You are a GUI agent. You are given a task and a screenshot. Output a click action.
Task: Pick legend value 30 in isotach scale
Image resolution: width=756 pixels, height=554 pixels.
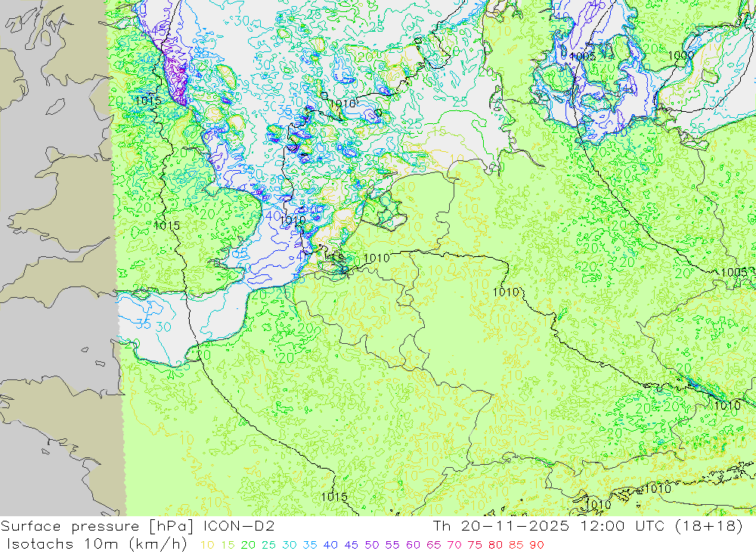(x=290, y=545)
